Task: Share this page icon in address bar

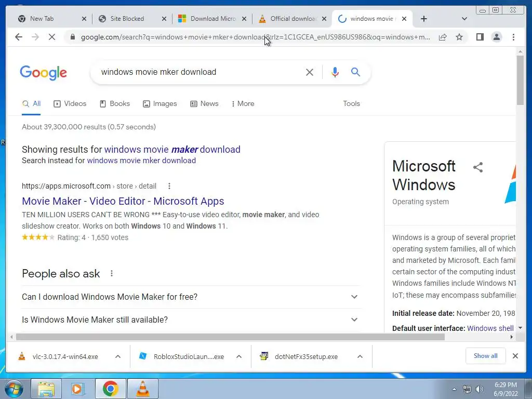Action: tap(443, 37)
